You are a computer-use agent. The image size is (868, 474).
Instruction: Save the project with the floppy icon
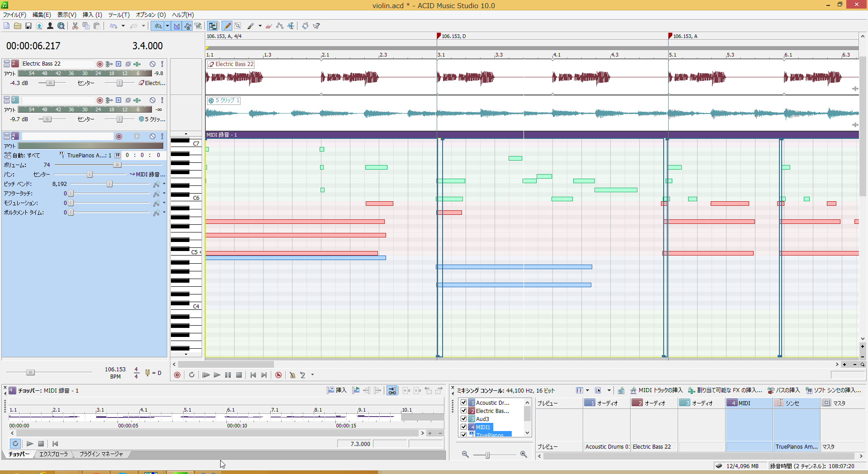click(28, 26)
